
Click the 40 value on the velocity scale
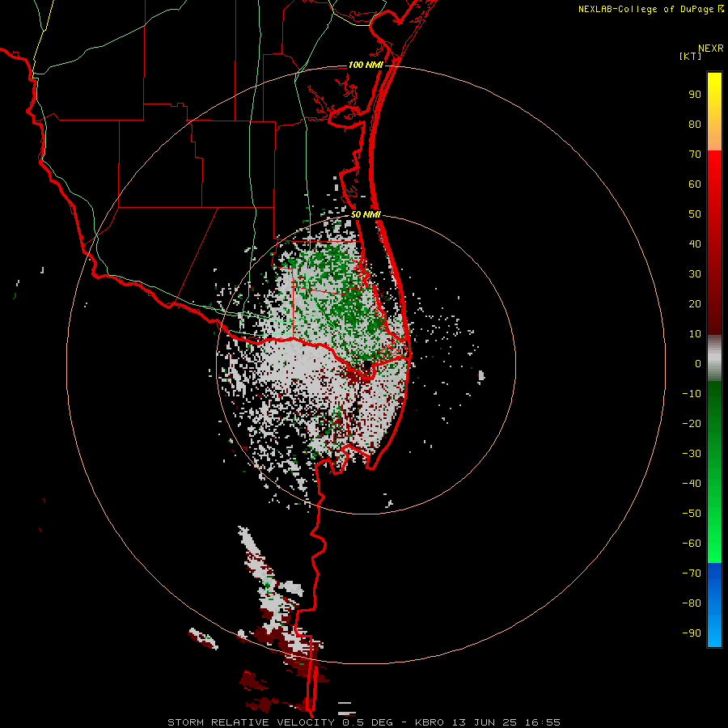click(x=695, y=243)
